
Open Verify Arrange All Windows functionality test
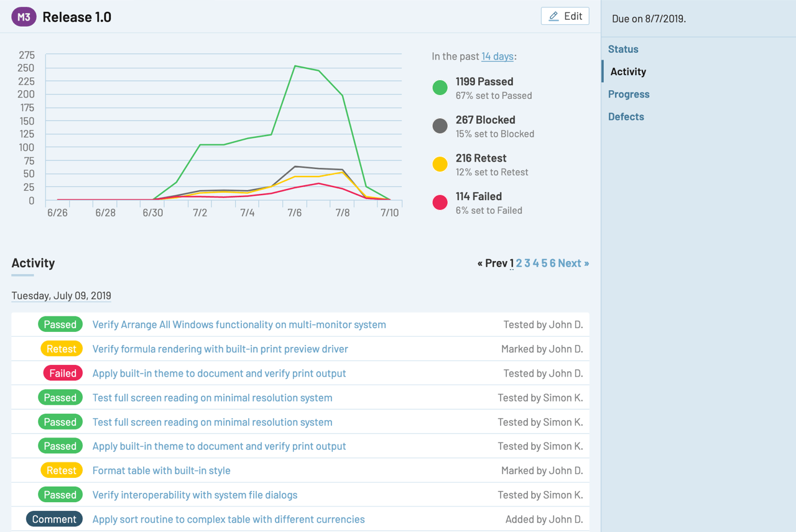click(x=239, y=324)
